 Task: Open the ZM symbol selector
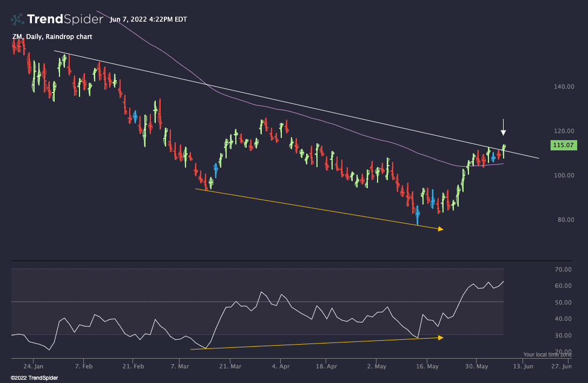(17, 37)
